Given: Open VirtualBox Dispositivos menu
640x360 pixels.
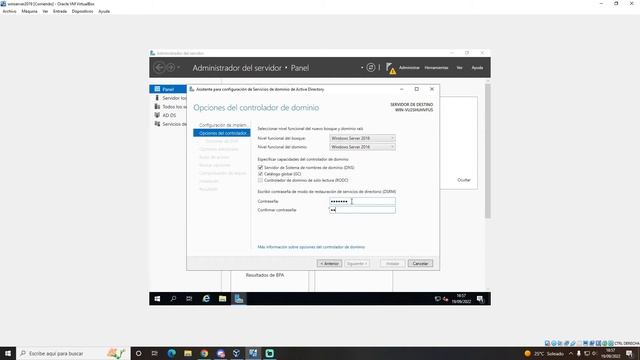Looking at the screenshot, I should 82,11.
